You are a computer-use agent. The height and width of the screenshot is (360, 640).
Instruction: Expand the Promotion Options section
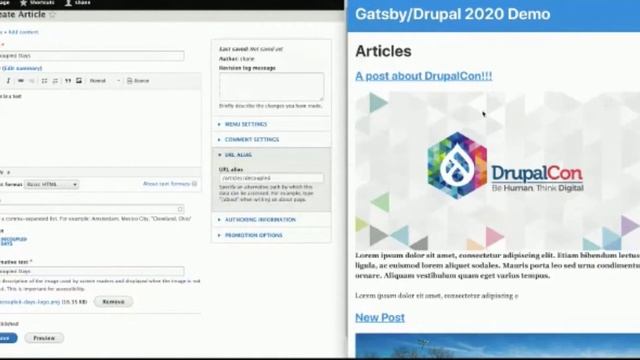(253, 235)
